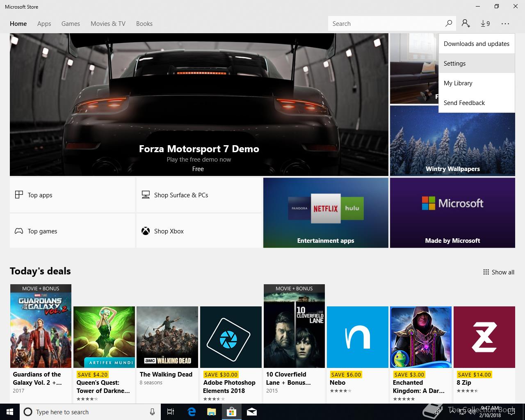Screen dimensions: 525x420
Task: Open 10 Cloverfield Lane movie poster
Action: (294, 326)
